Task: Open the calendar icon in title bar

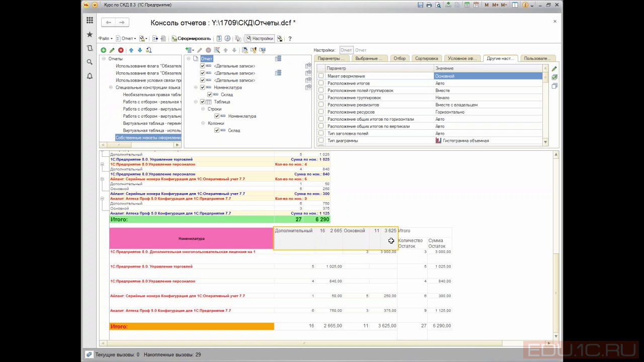Action: 475,5
